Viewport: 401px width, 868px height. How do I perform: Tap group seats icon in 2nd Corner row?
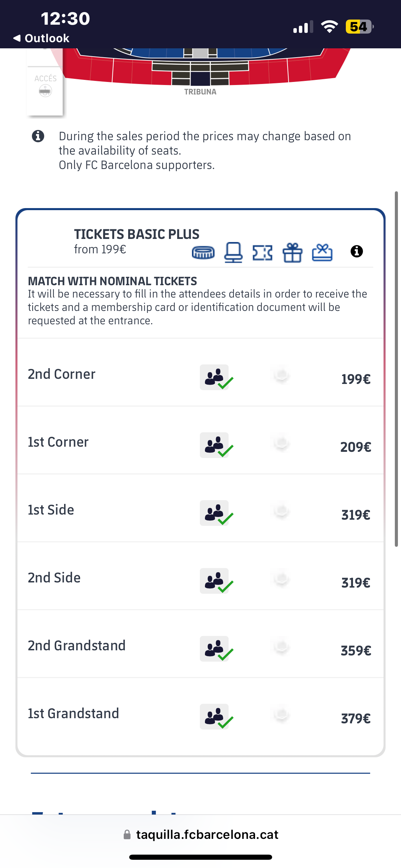pos(215,377)
